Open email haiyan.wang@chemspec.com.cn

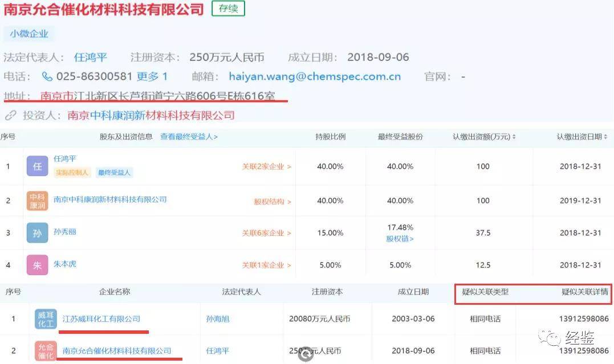[x=315, y=76]
